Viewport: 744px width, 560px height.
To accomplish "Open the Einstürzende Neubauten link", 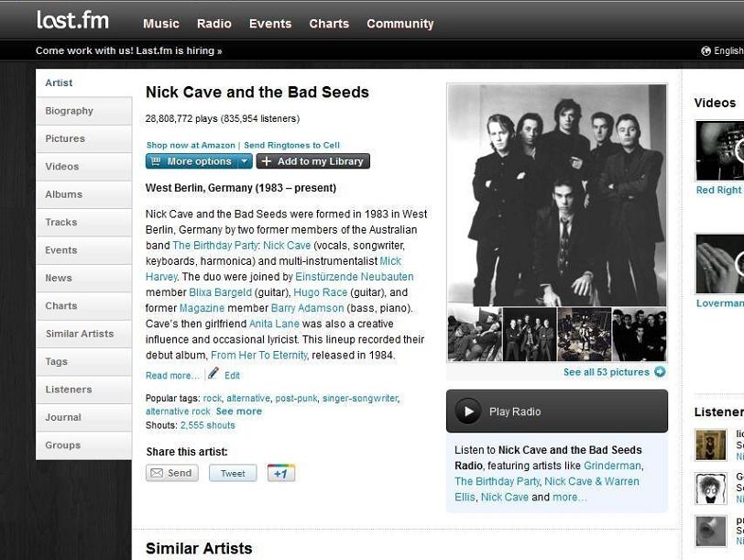I will click(x=355, y=277).
